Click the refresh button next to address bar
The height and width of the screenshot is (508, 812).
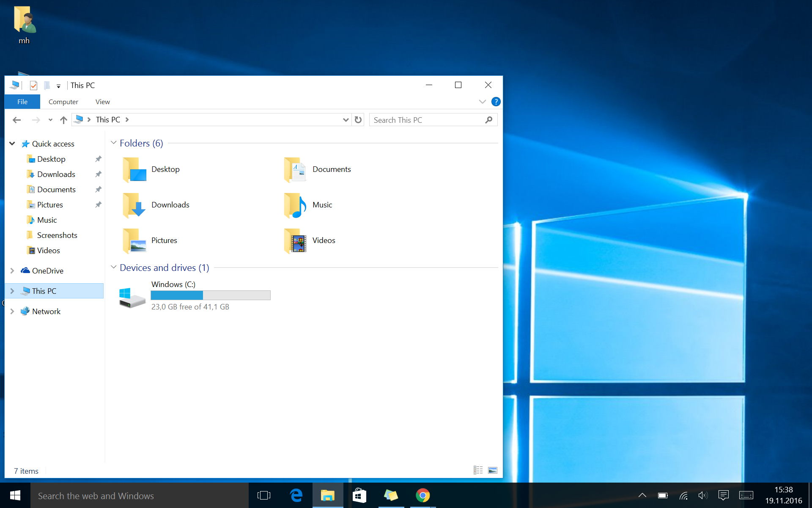(x=358, y=120)
